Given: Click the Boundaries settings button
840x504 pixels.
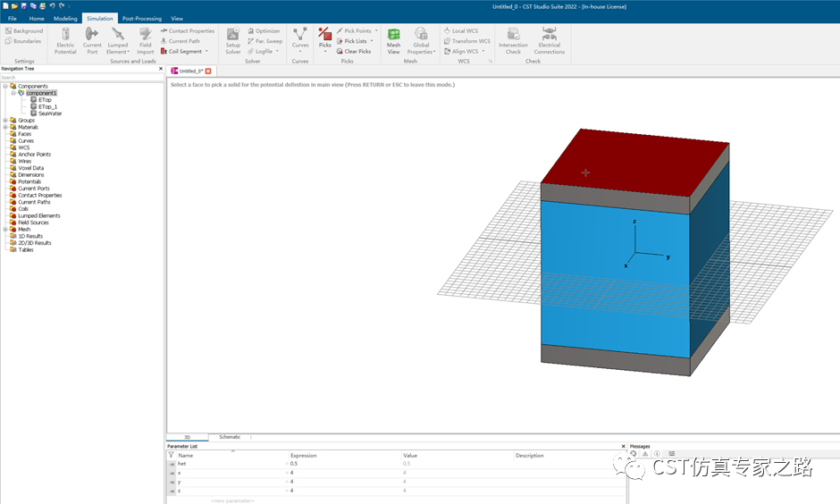Looking at the screenshot, I should tap(23, 41).
